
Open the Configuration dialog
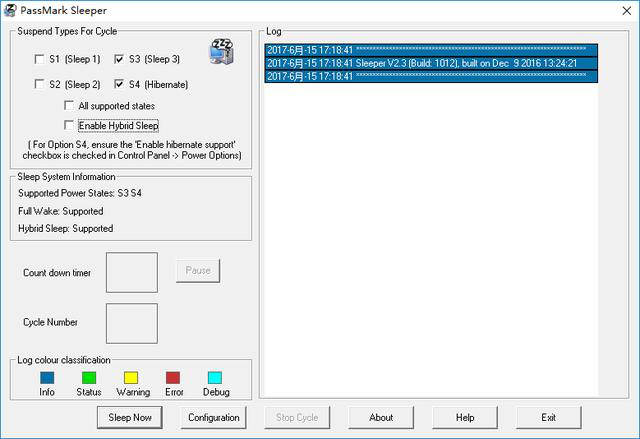point(213,417)
